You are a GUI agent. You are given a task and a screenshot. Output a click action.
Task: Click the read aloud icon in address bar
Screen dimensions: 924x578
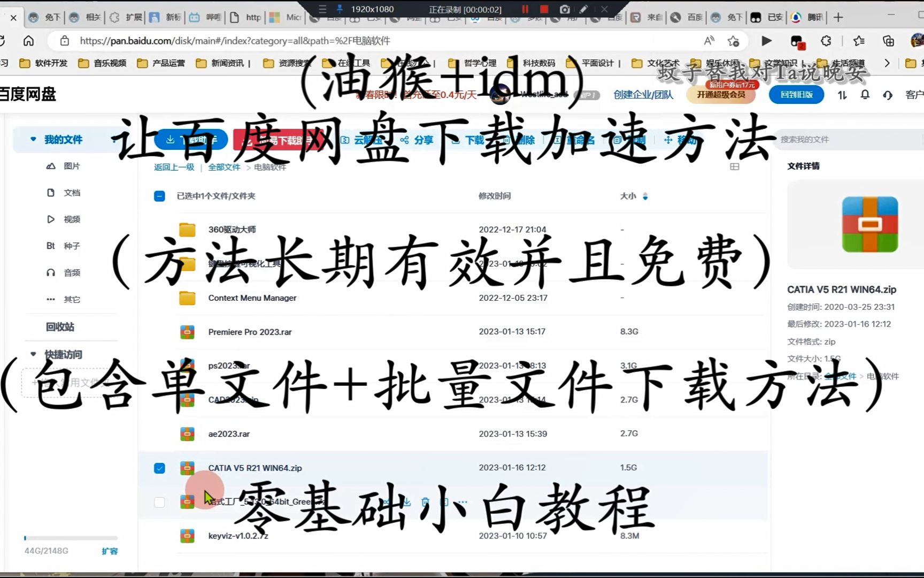click(x=709, y=41)
